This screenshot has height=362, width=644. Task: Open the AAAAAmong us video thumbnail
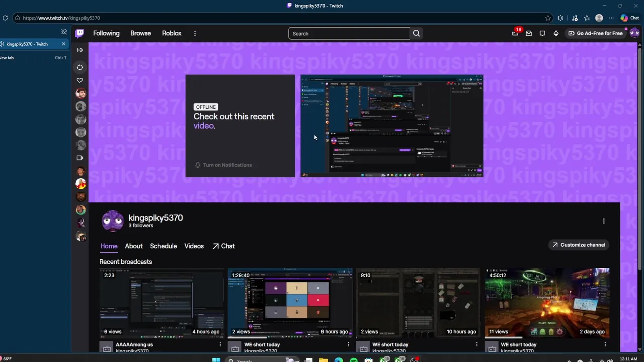click(162, 303)
